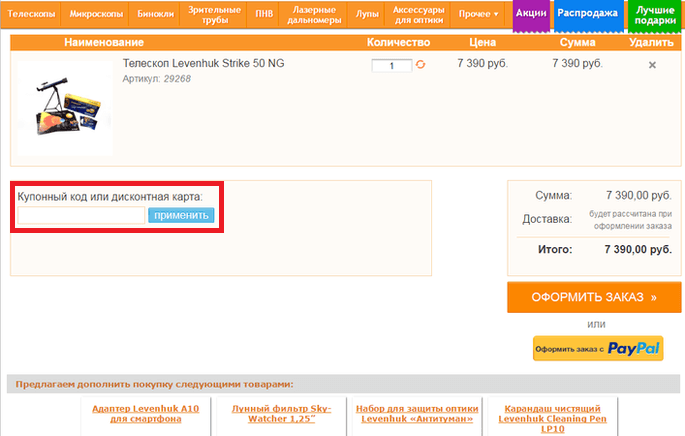Open the green Лучшие подарки tab
The image size is (685, 436).
[x=655, y=14]
